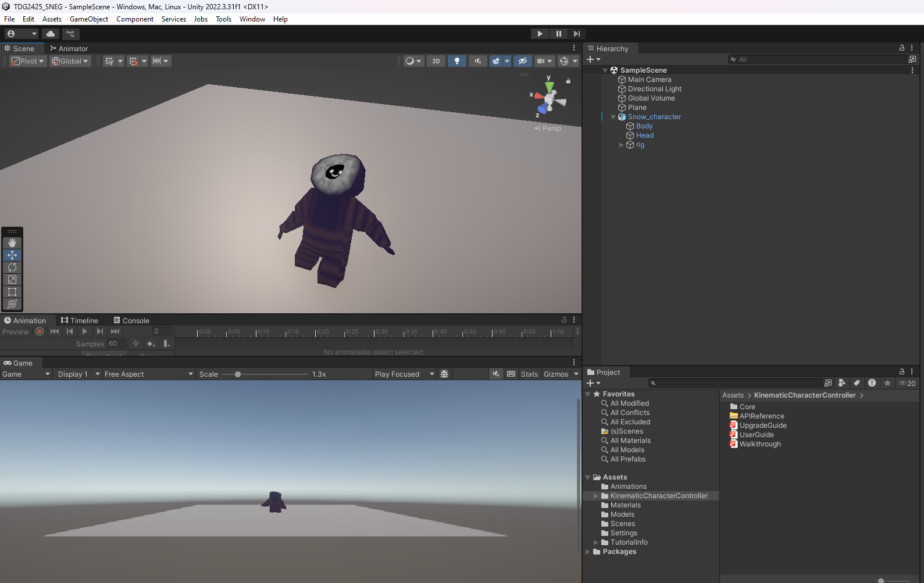Toggle scene lighting bulb button
Image resolution: width=924 pixels, height=583 pixels.
(457, 61)
